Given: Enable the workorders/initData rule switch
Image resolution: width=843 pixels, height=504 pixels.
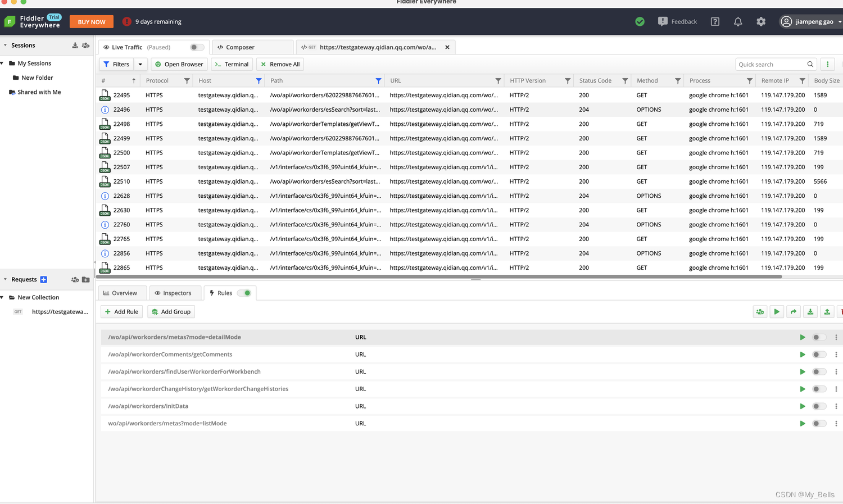Looking at the screenshot, I should click(x=819, y=406).
